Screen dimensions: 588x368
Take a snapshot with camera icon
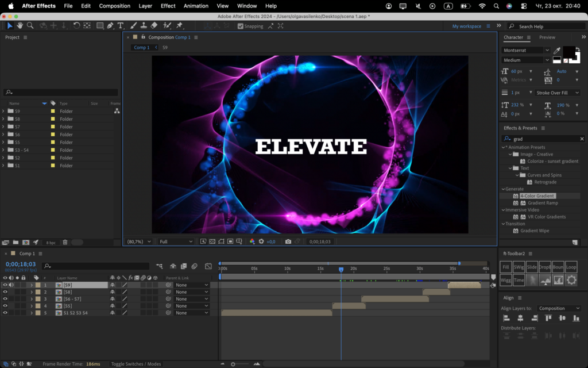[288, 241]
